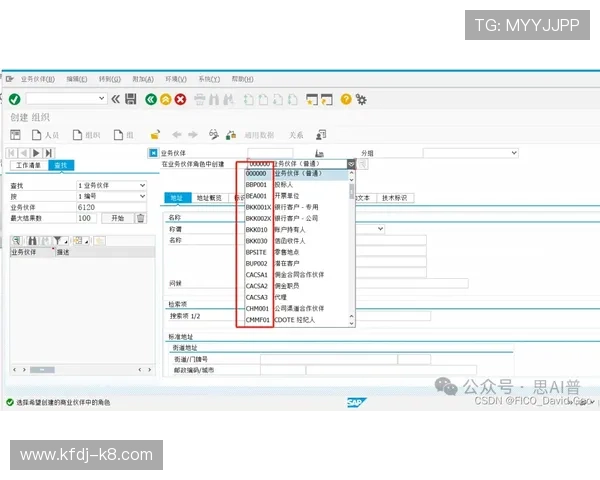
Task: Click the binoculars icon in result list toolbar
Action: [33, 240]
